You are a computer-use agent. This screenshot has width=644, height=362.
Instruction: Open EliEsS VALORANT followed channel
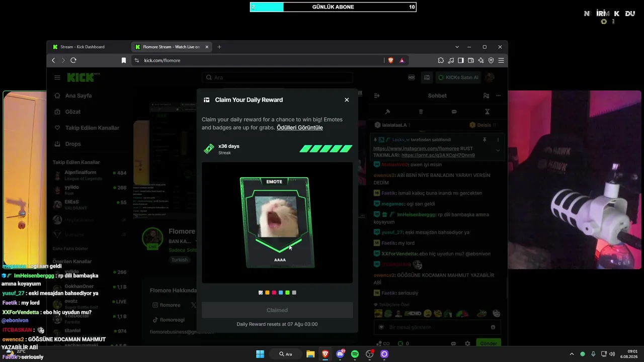[x=90, y=205]
